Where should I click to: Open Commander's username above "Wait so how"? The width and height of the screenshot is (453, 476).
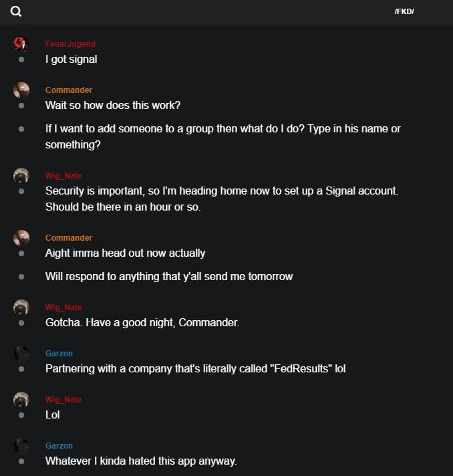coord(69,90)
